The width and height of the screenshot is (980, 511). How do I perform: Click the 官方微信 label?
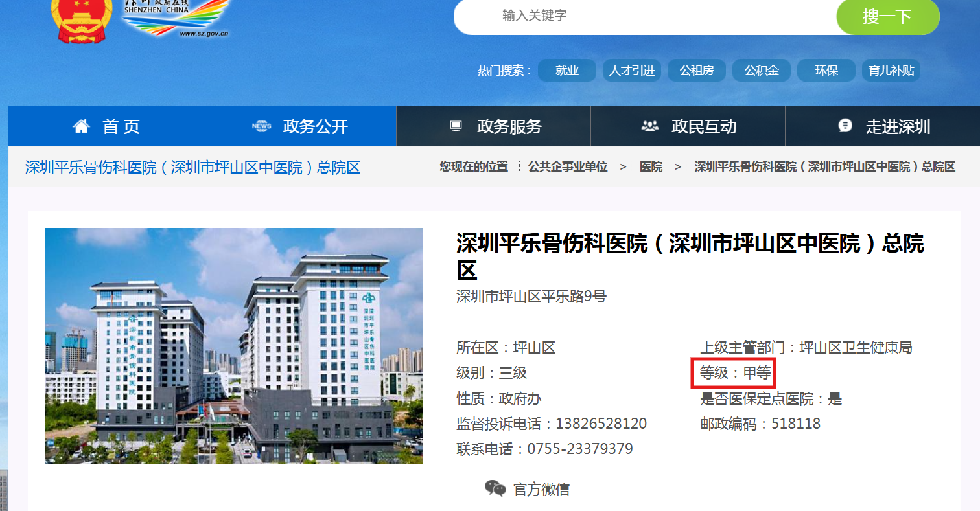point(541,490)
